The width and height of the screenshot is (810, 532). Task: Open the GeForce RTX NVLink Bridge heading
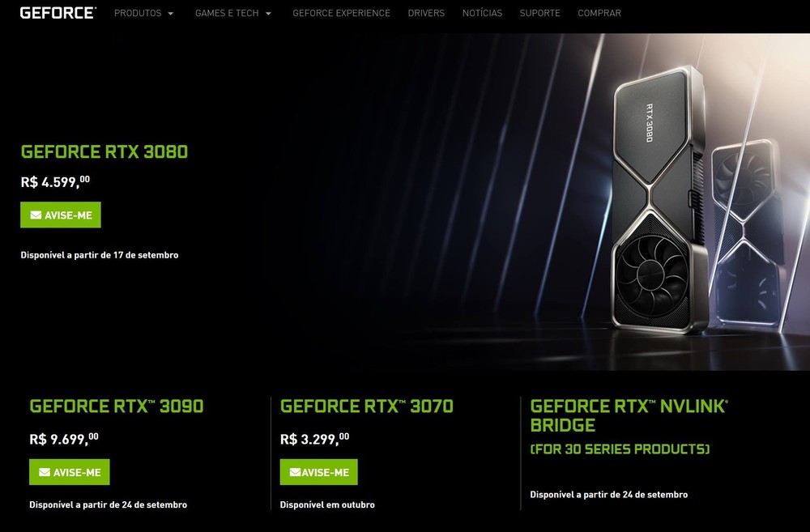(629, 415)
